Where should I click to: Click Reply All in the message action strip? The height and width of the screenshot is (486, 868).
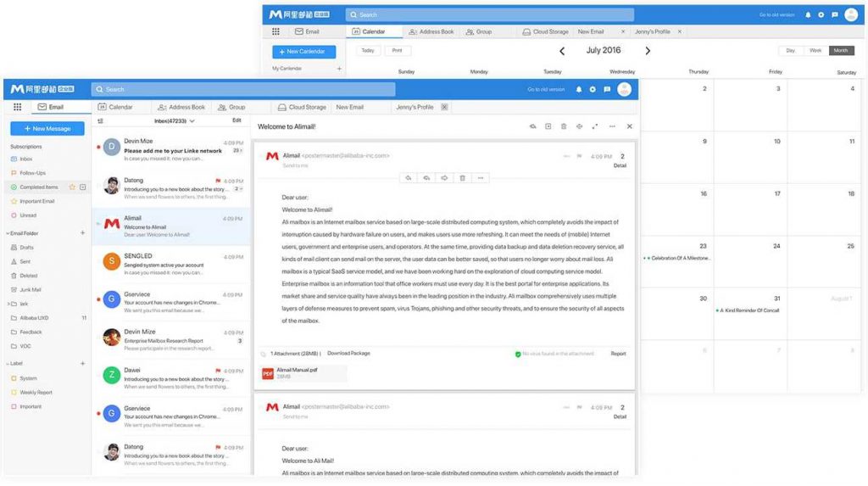pos(426,178)
